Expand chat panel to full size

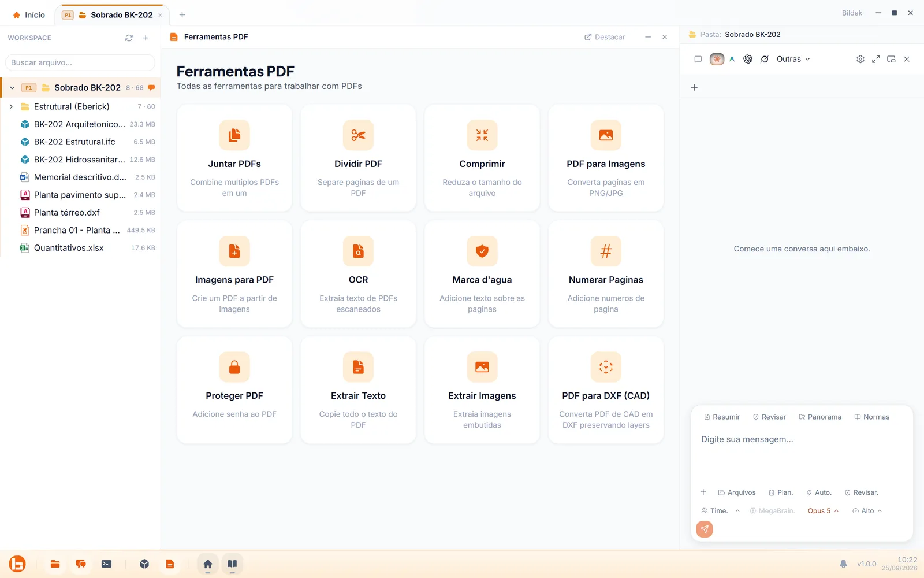pyautogui.click(x=876, y=59)
